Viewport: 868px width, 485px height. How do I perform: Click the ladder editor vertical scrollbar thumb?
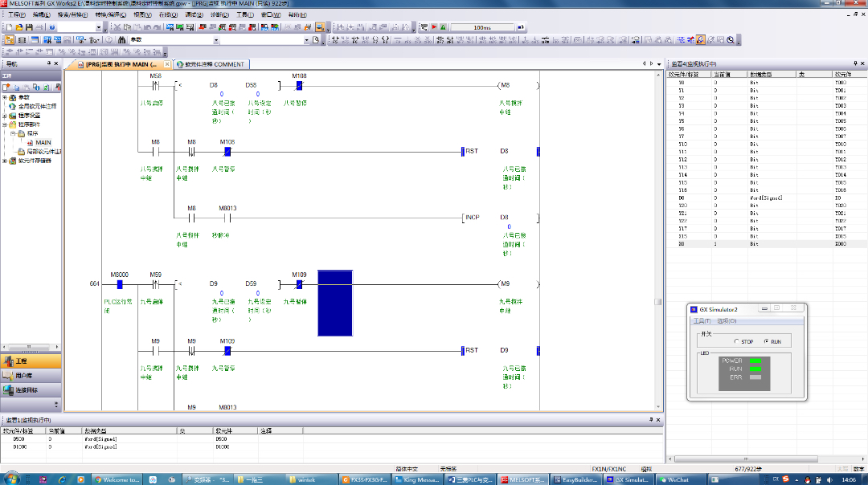coord(658,302)
